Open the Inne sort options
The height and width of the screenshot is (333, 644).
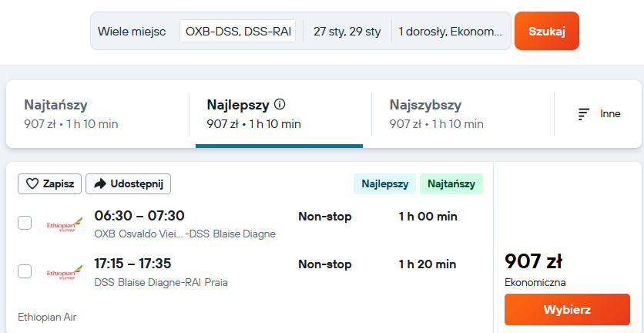tap(599, 114)
